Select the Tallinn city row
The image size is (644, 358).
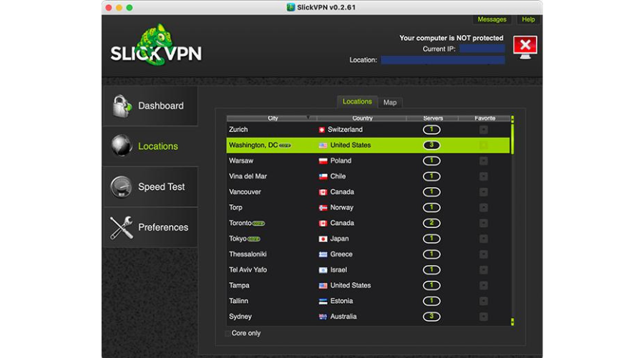[368, 301]
